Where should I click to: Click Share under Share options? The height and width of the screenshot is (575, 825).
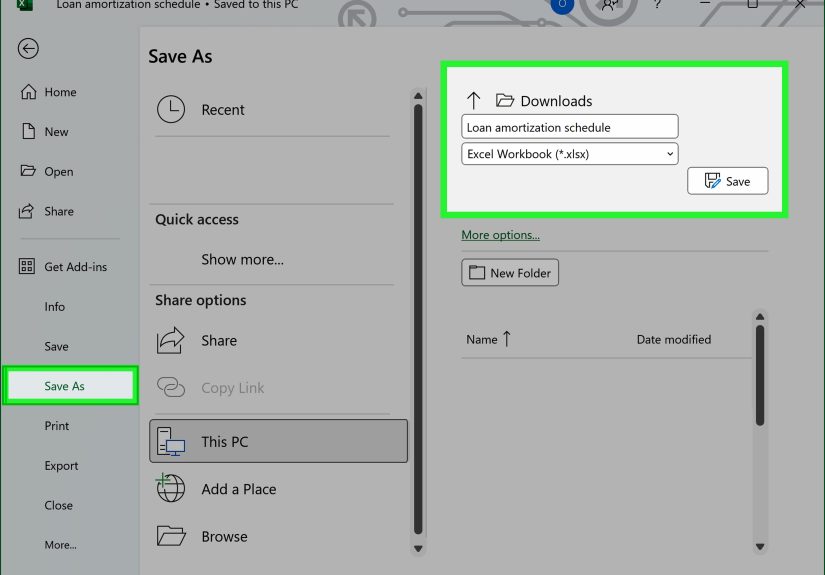tap(219, 340)
